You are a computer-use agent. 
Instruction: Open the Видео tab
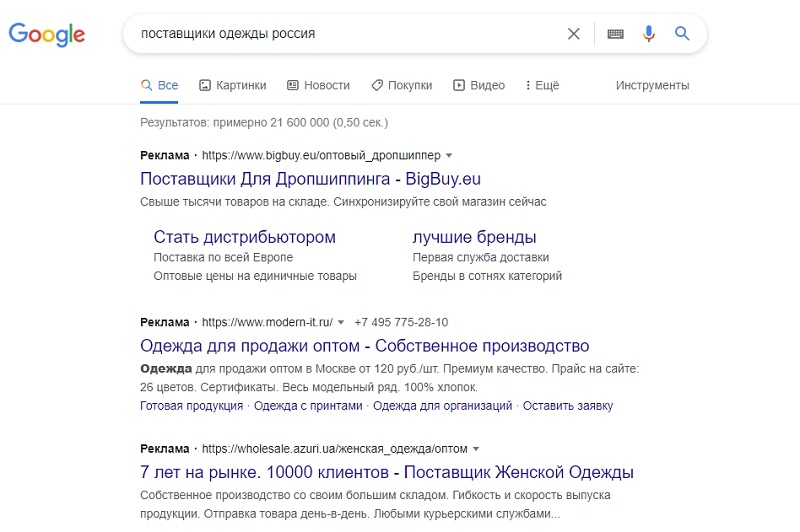[x=479, y=85]
